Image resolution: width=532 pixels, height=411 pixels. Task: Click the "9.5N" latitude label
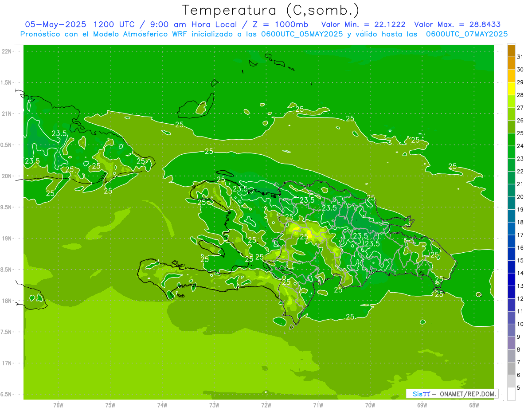click(7, 207)
